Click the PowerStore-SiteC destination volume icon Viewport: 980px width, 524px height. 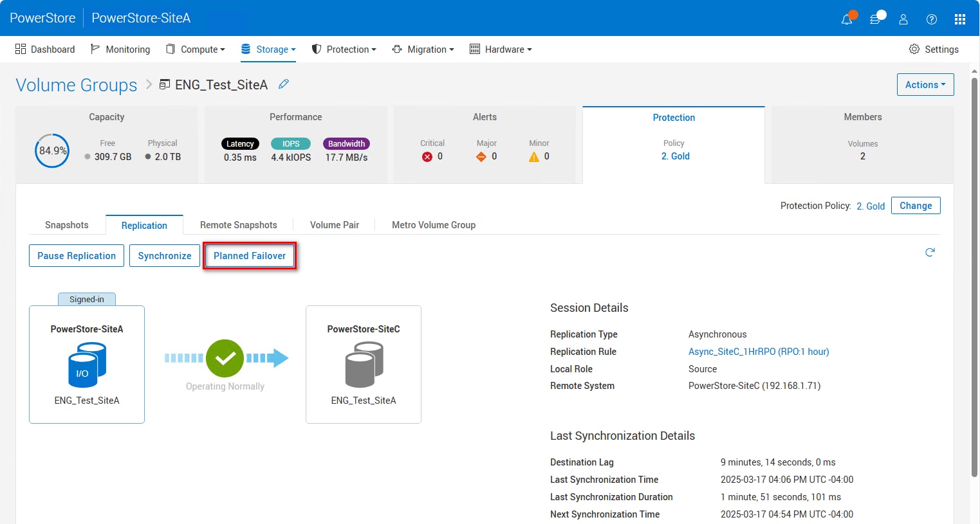tap(364, 365)
